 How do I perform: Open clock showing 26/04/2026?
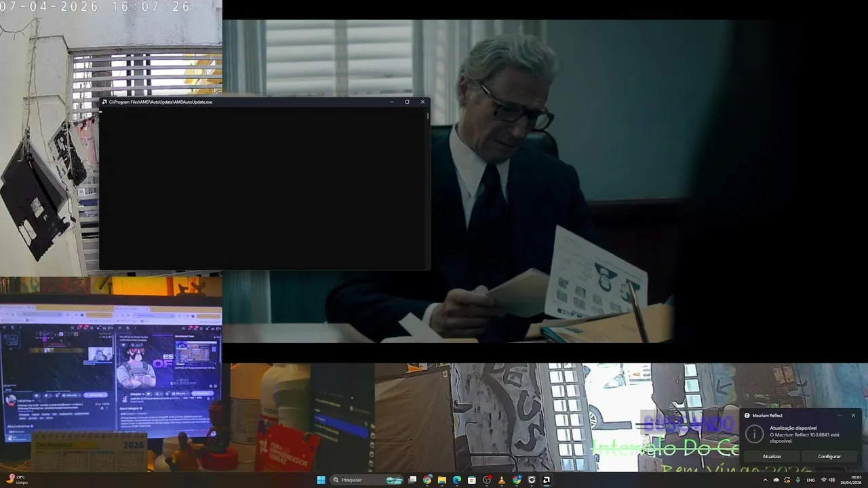pos(851,480)
